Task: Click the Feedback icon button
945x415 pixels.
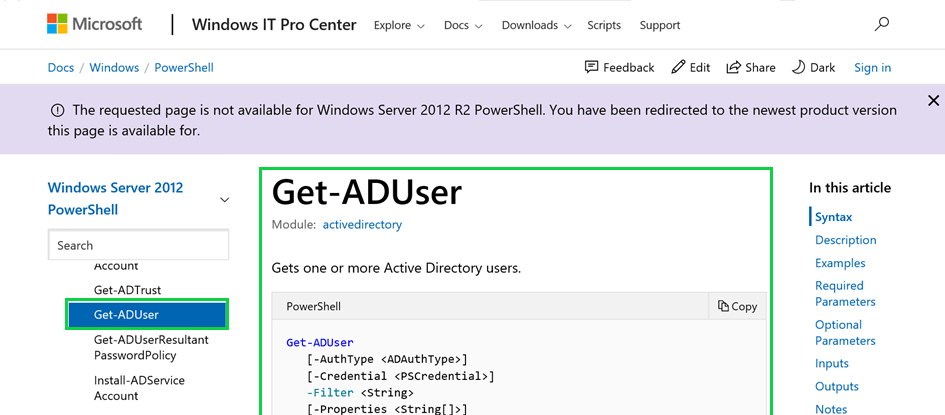Action: [619, 67]
